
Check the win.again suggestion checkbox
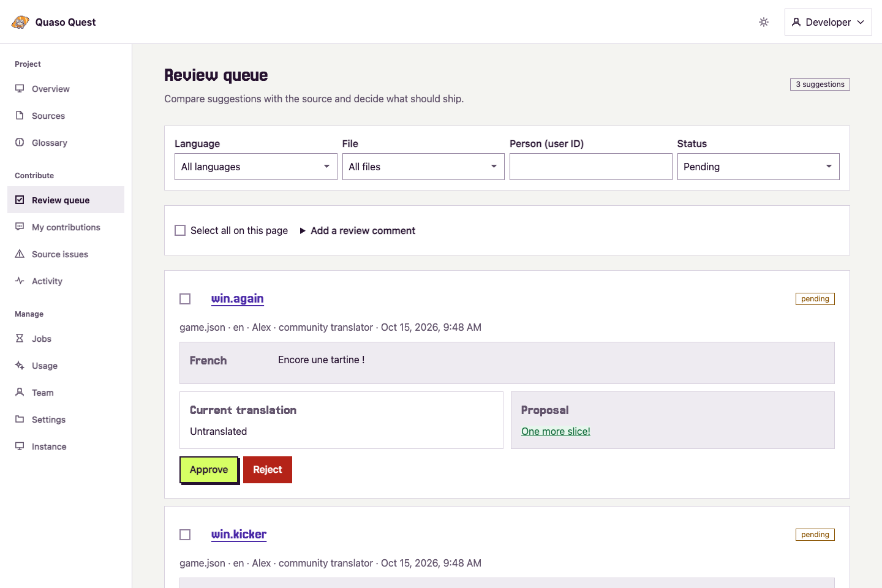click(x=185, y=299)
